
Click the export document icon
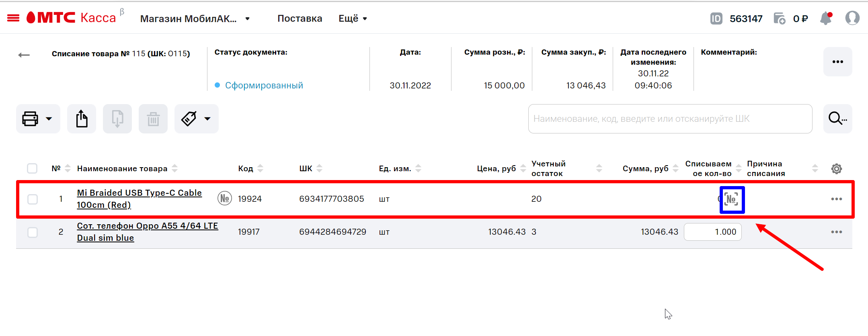[82, 119]
